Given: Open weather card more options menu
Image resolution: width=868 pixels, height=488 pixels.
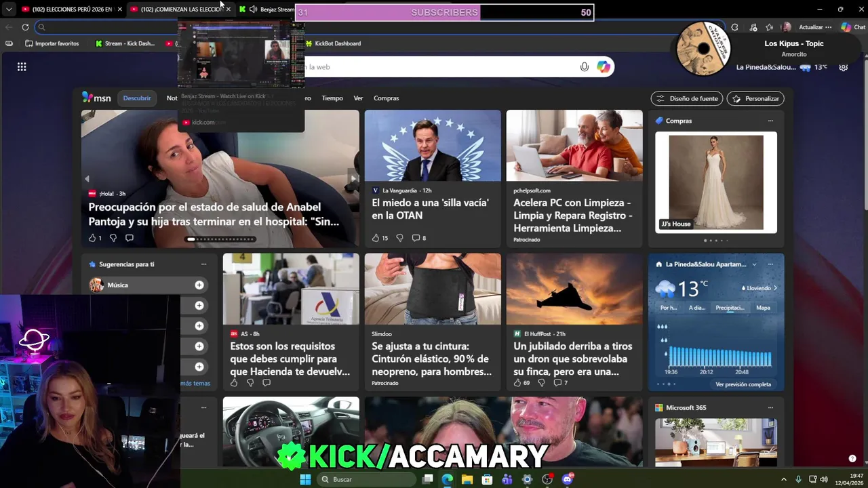Looking at the screenshot, I should click(x=770, y=264).
